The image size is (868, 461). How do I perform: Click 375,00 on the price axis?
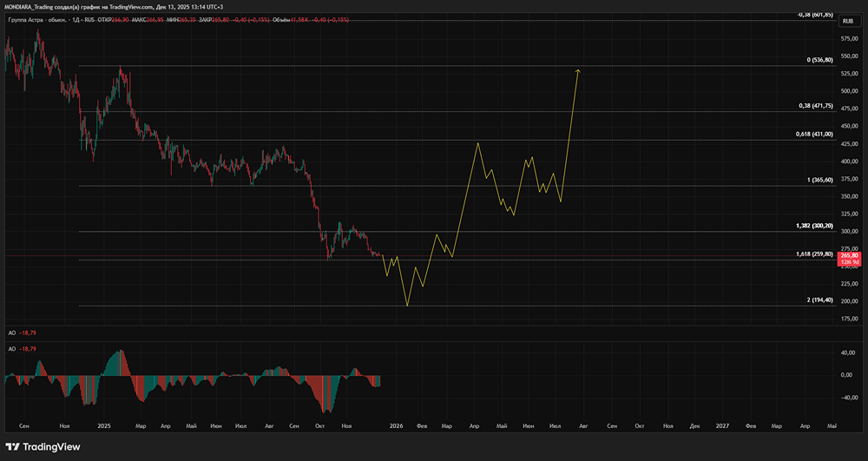click(849, 179)
